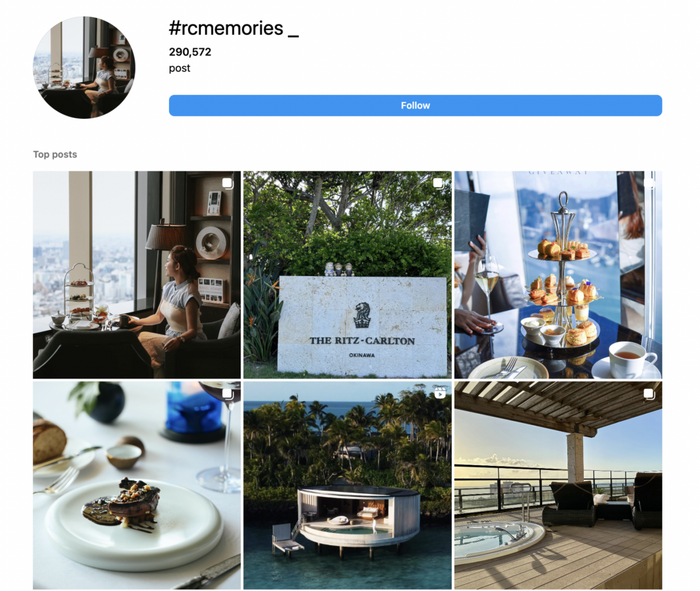Open the tiered dessert stand giveaway post

558,275
